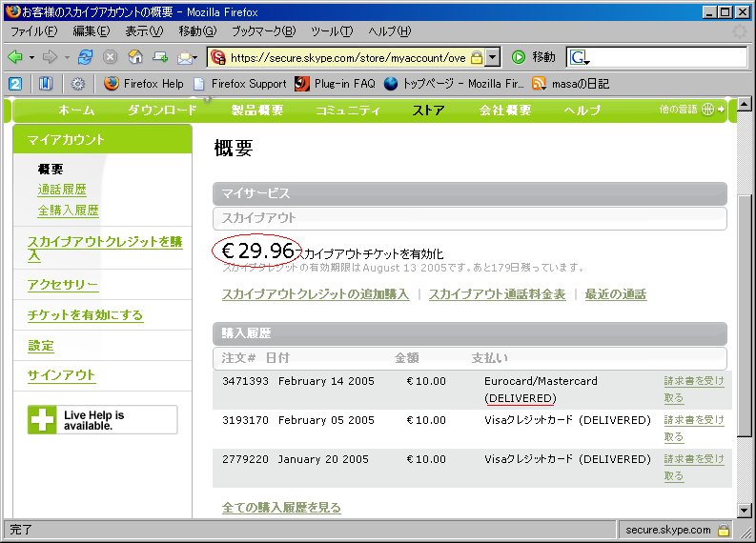Click the vertical scrollbar down arrow

tap(745, 510)
